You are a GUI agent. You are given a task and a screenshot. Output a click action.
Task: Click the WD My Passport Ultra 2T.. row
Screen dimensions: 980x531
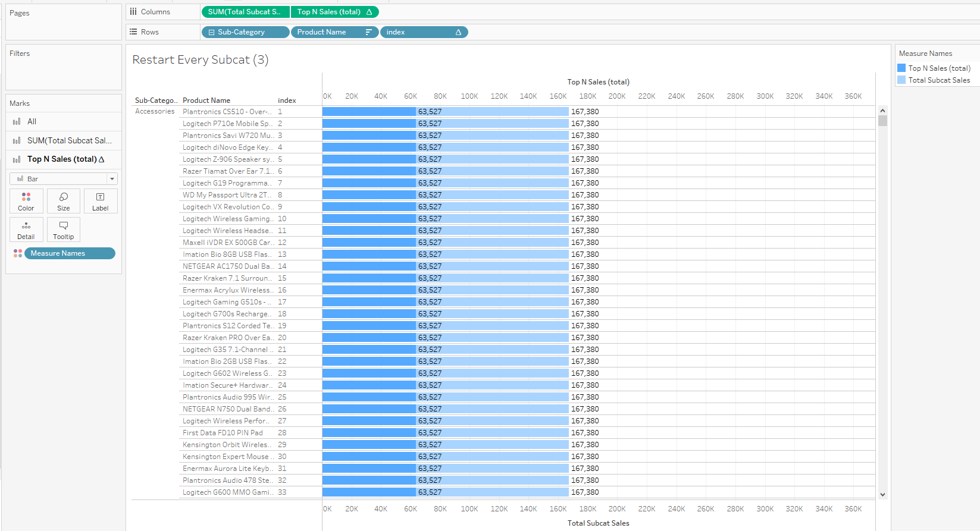click(x=227, y=195)
